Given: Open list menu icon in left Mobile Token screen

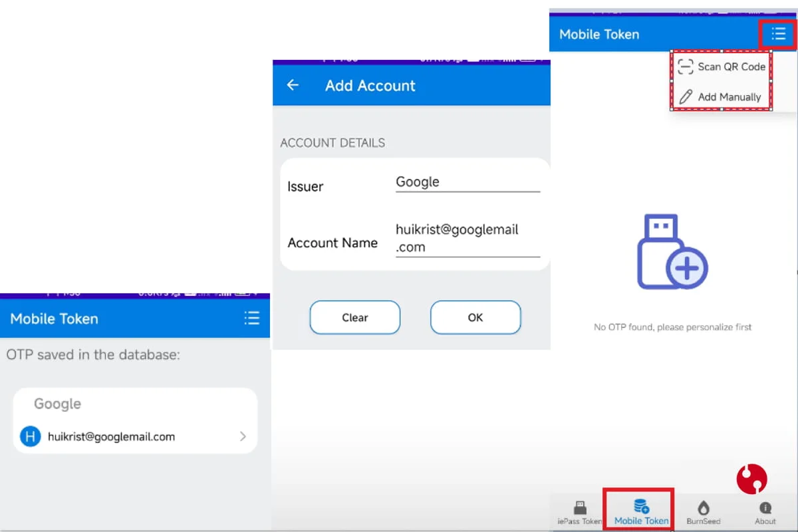Looking at the screenshot, I should tap(251, 319).
